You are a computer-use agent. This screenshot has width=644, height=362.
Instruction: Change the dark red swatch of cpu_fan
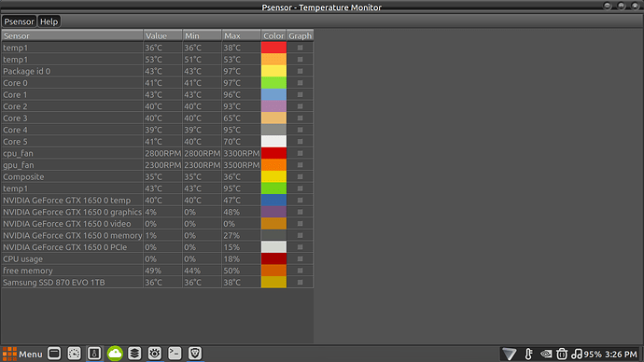click(273, 154)
